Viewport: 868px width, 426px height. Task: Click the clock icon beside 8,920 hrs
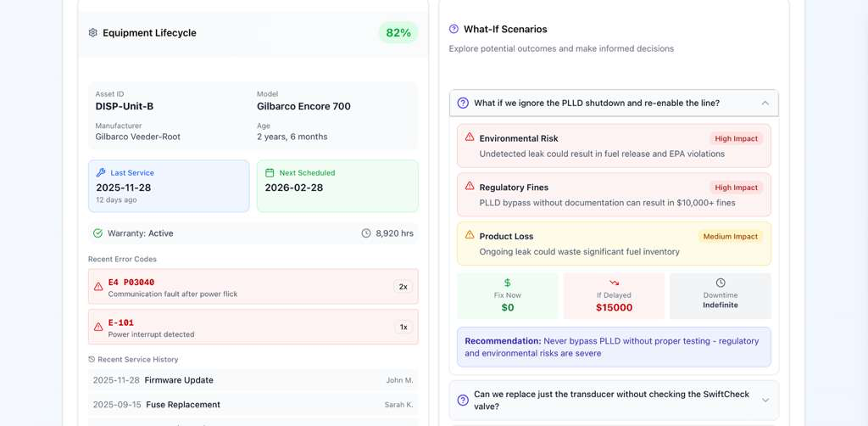click(366, 233)
